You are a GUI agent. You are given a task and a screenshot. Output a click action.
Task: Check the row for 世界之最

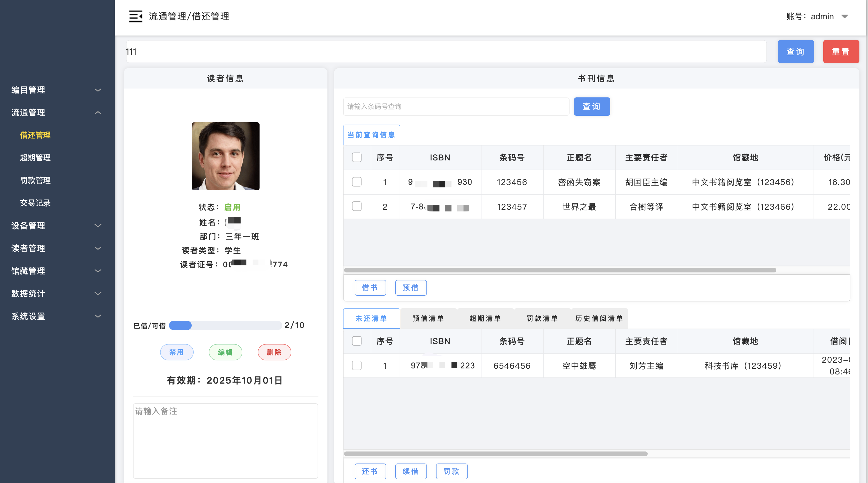[x=356, y=206]
